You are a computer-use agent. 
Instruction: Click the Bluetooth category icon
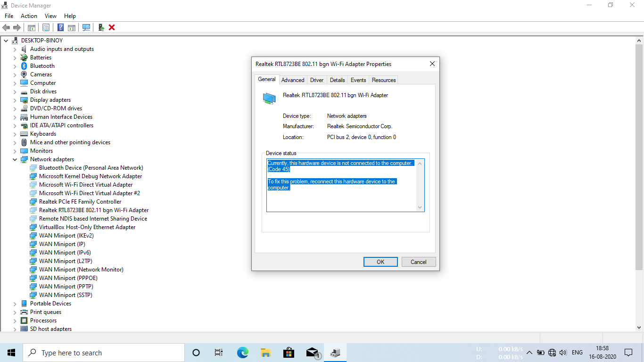(x=24, y=66)
